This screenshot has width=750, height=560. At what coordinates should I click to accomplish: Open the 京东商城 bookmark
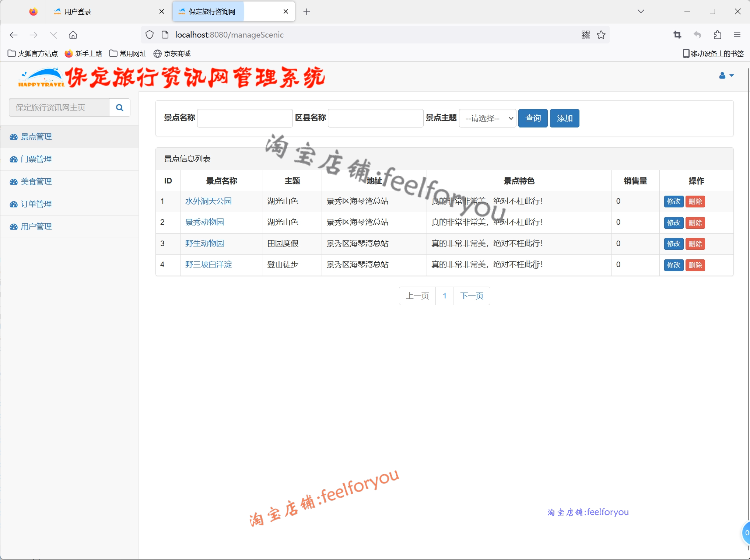172,54
